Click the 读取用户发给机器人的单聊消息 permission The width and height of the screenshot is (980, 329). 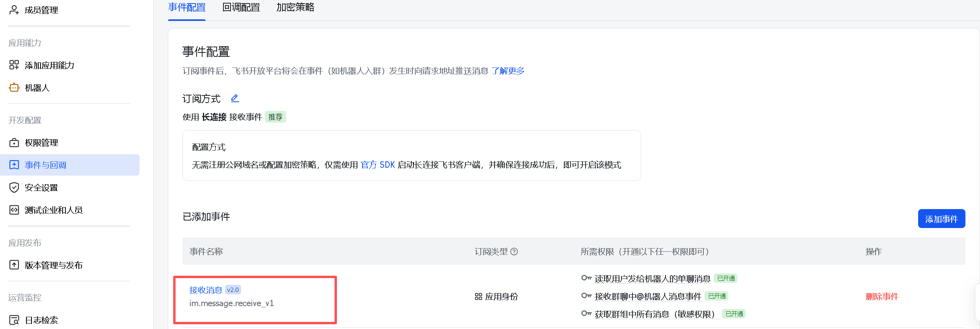tap(653, 279)
